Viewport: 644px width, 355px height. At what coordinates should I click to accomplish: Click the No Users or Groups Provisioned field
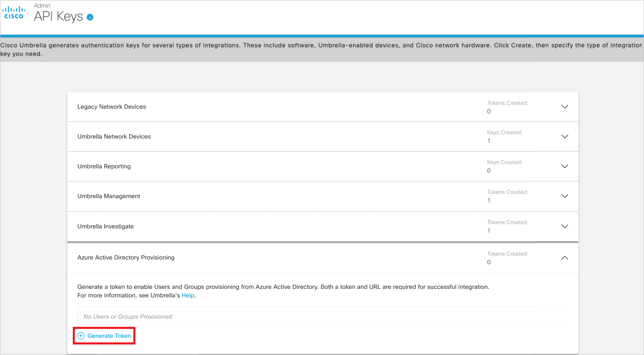pyautogui.click(x=323, y=316)
